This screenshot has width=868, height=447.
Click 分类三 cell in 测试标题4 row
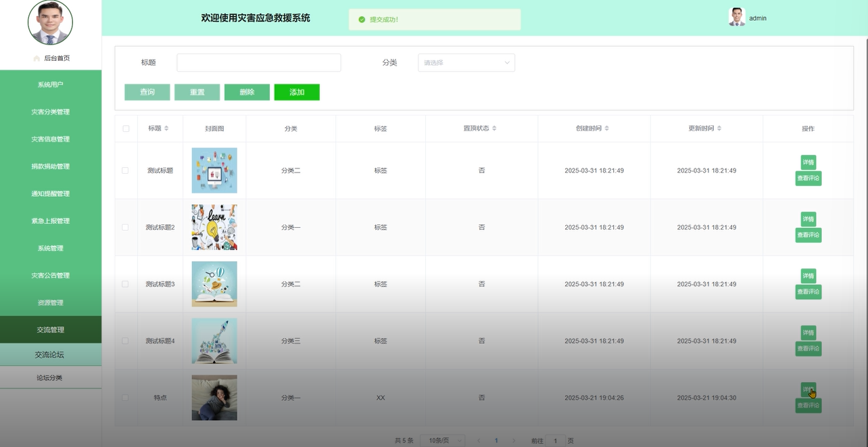291,341
